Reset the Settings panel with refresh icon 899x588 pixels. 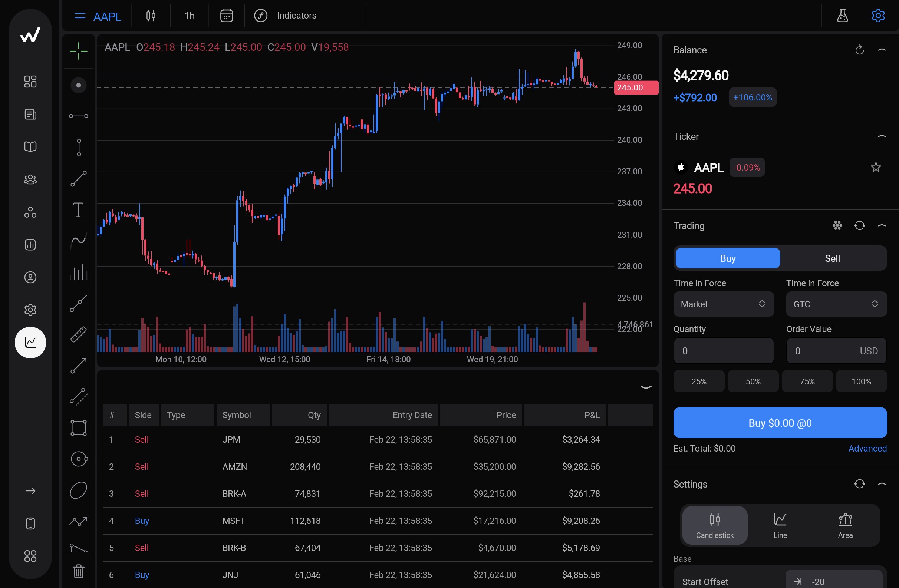coord(859,484)
